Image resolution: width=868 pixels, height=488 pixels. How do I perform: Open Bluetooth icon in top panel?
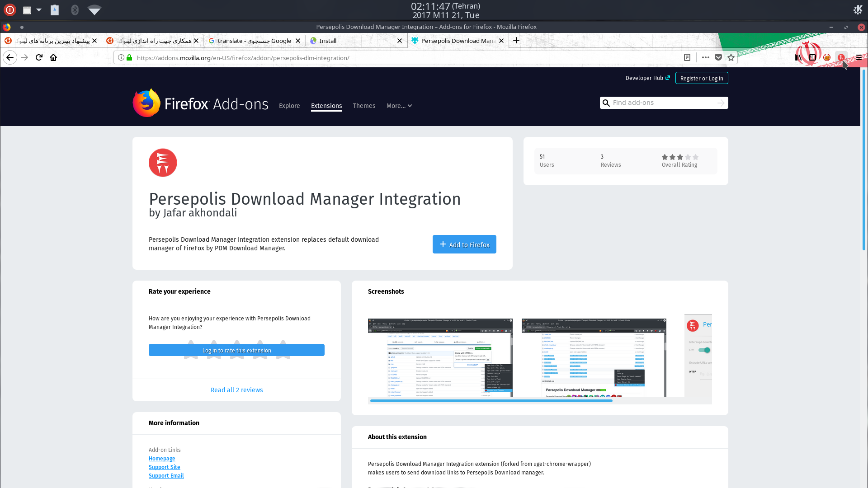click(x=75, y=9)
